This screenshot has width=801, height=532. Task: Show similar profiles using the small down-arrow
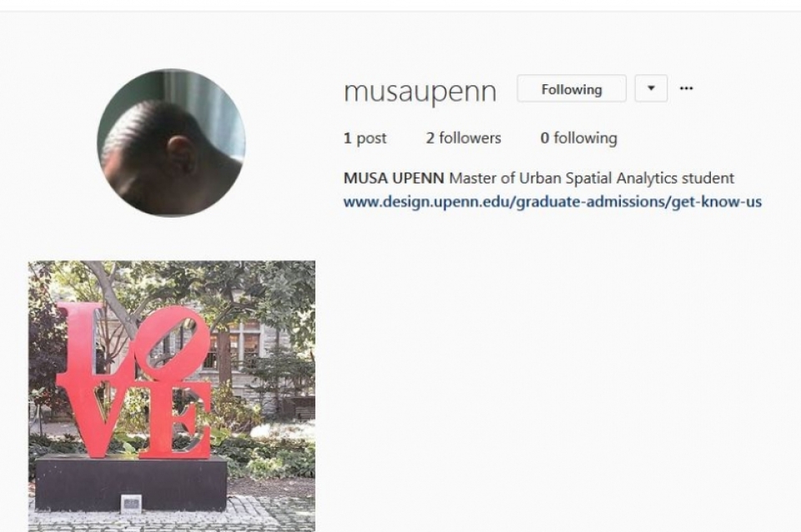pyautogui.click(x=651, y=88)
